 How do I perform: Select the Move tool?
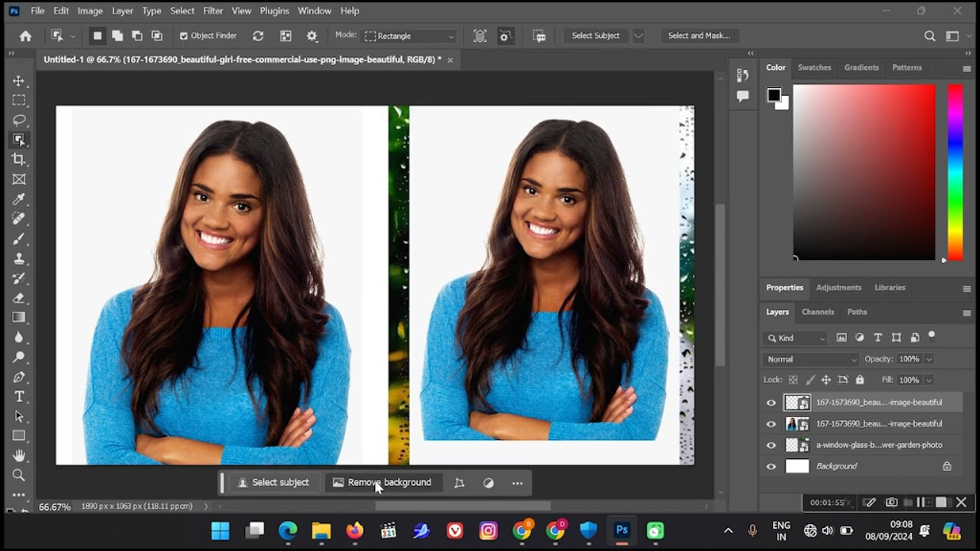[x=19, y=81]
